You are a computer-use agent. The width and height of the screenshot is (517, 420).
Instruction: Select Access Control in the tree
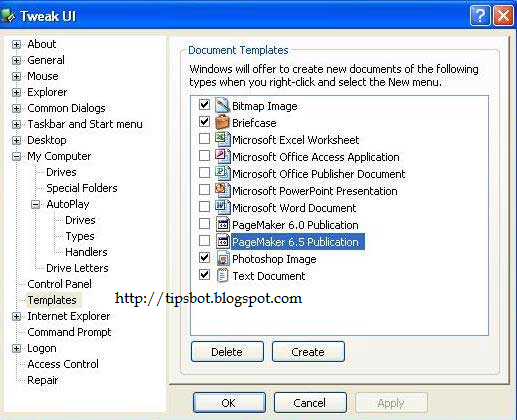point(63,364)
